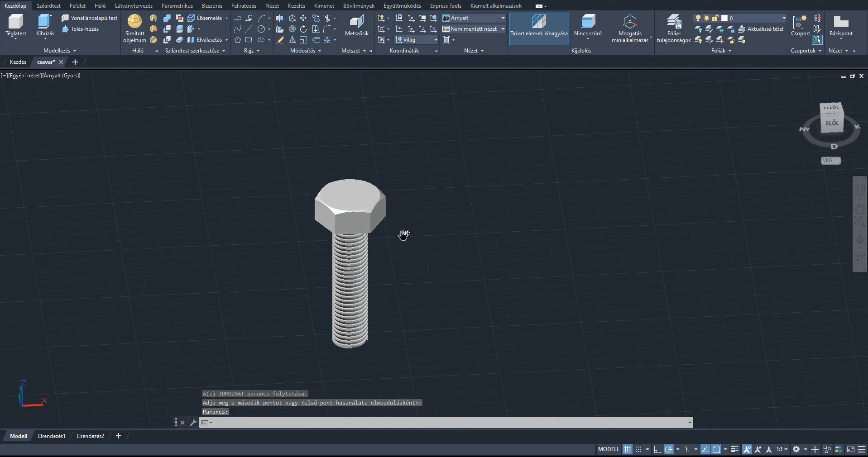Toggle snap mode dots in status bar

tap(638, 449)
